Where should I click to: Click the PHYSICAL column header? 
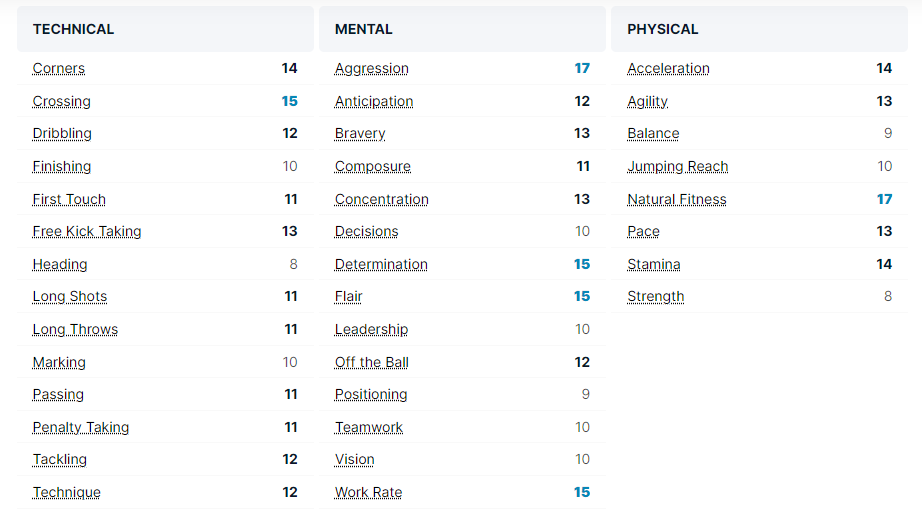(663, 29)
